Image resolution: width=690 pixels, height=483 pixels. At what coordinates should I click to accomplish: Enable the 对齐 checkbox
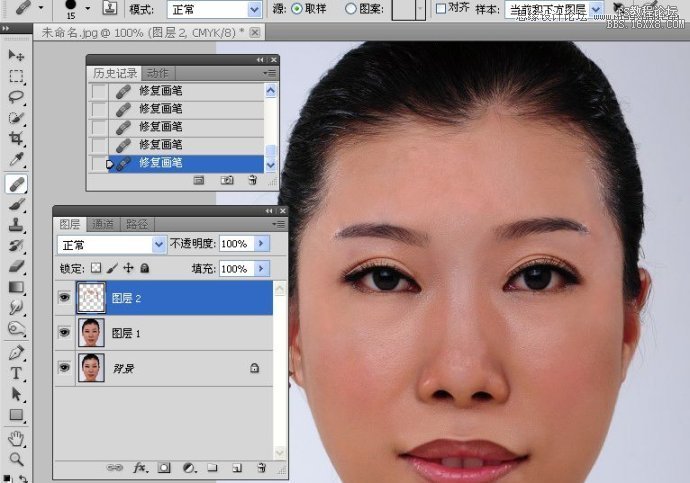[441, 9]
